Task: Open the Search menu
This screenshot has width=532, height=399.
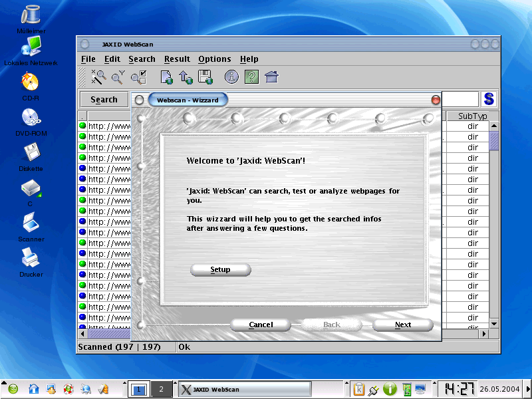Action: coord(142,59)
